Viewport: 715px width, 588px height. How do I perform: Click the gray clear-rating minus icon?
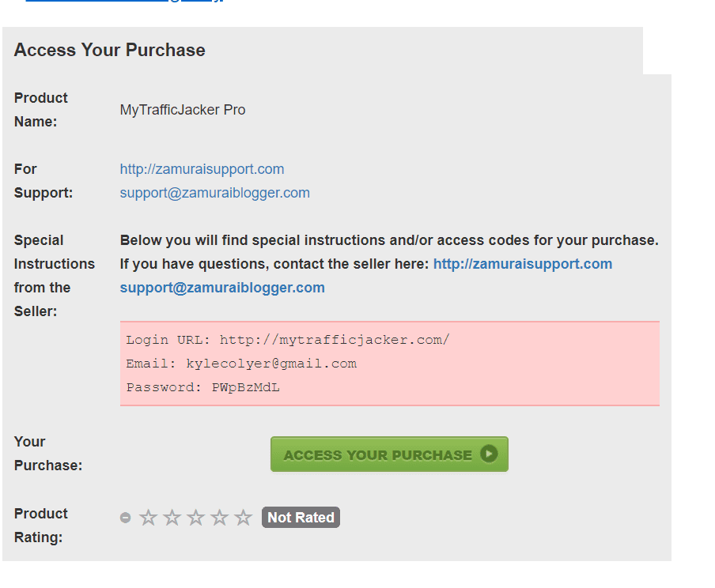tap(125, 518)
